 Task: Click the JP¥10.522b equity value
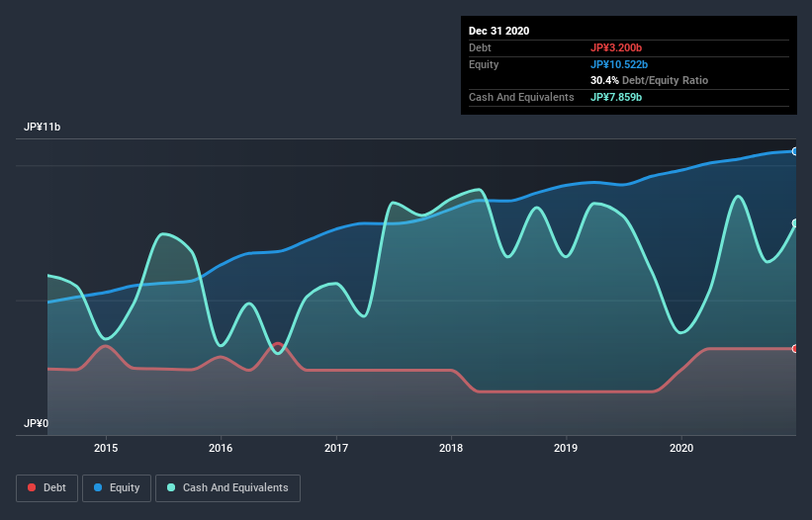tap(619, 64)
